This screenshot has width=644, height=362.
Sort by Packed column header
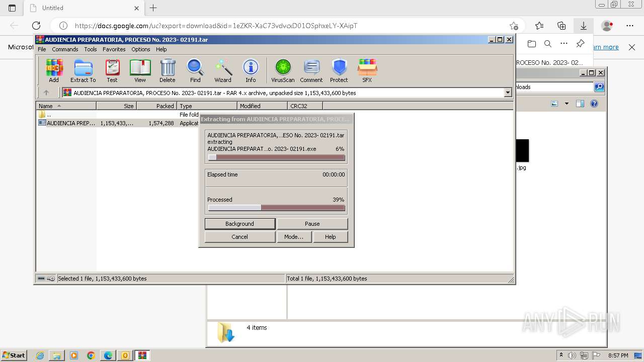[156, 106]
